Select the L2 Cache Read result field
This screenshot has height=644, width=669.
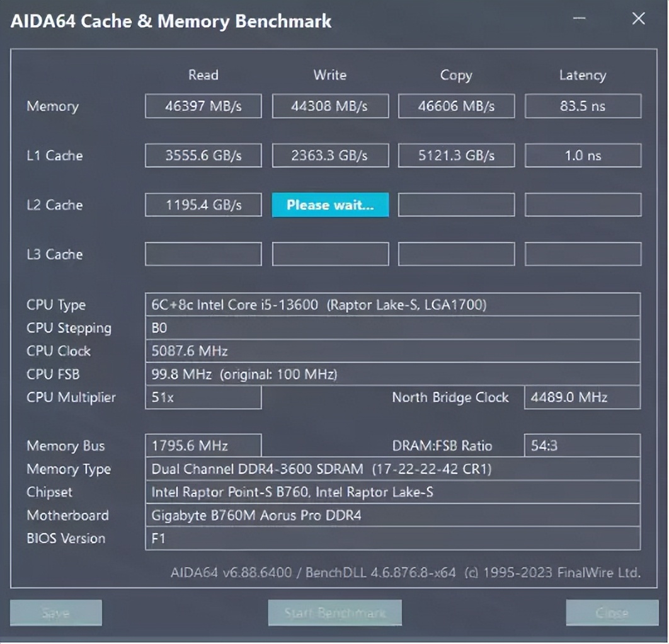203,204
